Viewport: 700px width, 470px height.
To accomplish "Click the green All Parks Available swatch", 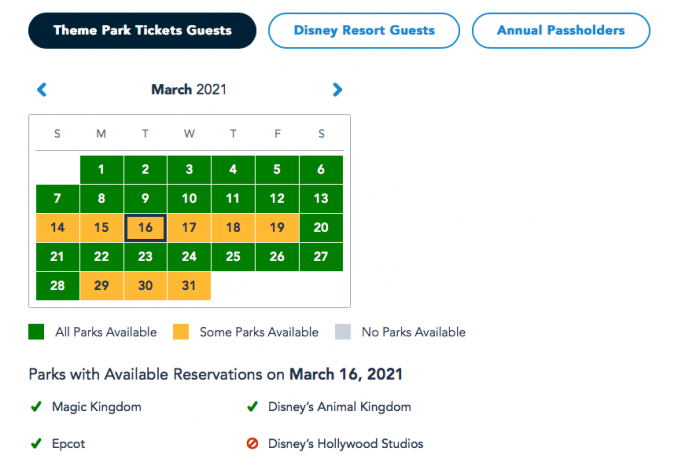I will 39,332.
